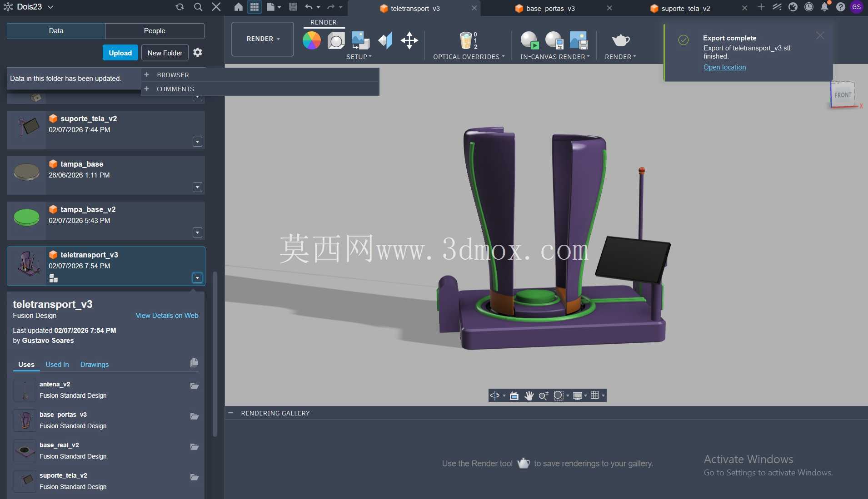Close the base_portas_v3 tab
This screenshot has width=868, height=499.
coord(609,8)
